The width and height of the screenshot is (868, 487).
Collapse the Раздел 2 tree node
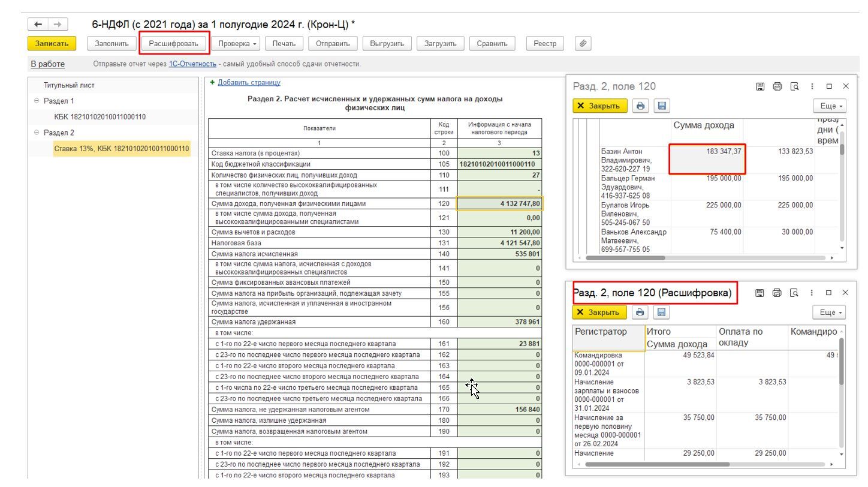pos(37,133)
